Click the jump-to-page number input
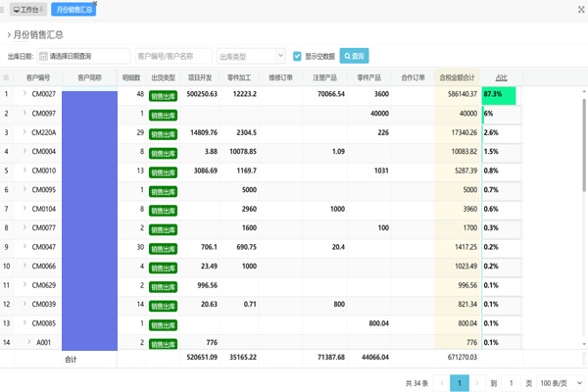The width and height of the screenshot is (588, 392). click(511, 383)
